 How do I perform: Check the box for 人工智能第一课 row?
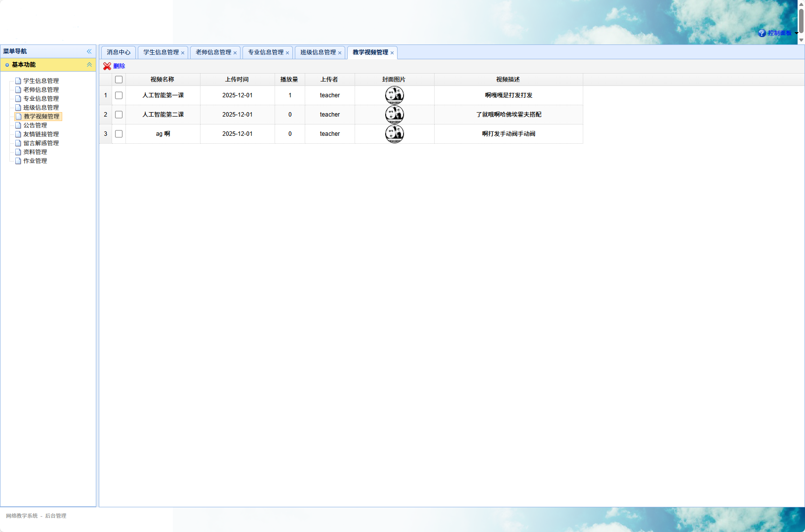119,95
